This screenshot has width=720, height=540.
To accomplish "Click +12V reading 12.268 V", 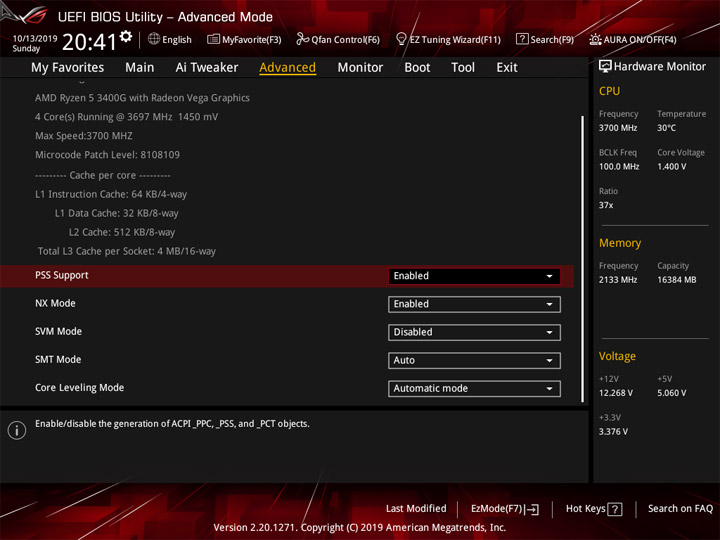I will click(x=616, y=393).
